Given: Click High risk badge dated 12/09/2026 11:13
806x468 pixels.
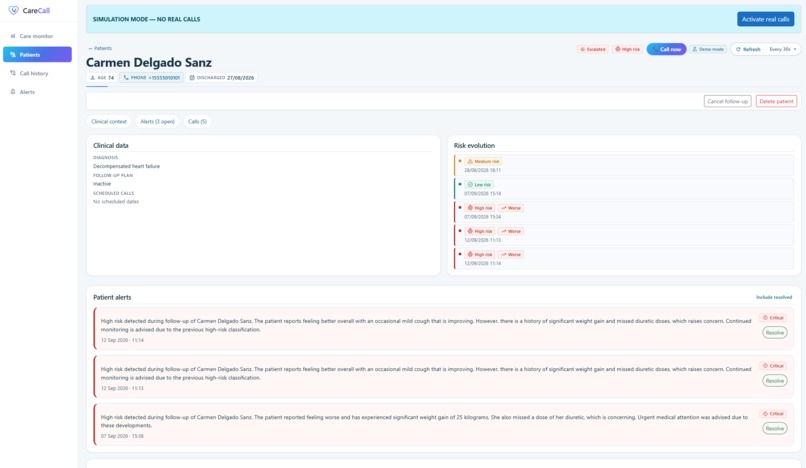Looking at the screenshot, I should click(x=479, y=231).
